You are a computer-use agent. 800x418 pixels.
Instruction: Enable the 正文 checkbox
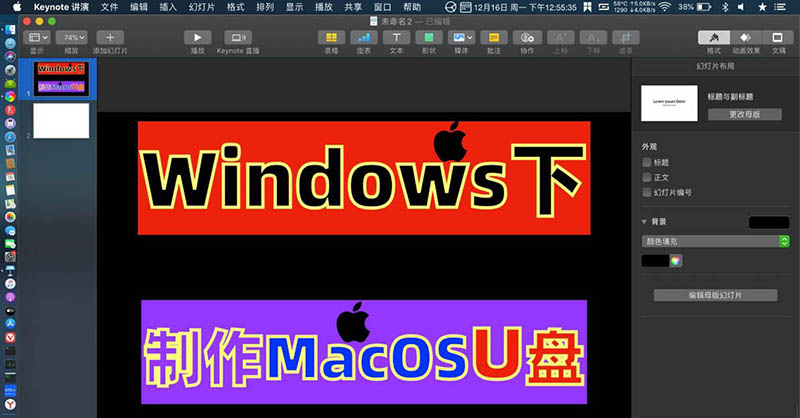click(646, 177)
